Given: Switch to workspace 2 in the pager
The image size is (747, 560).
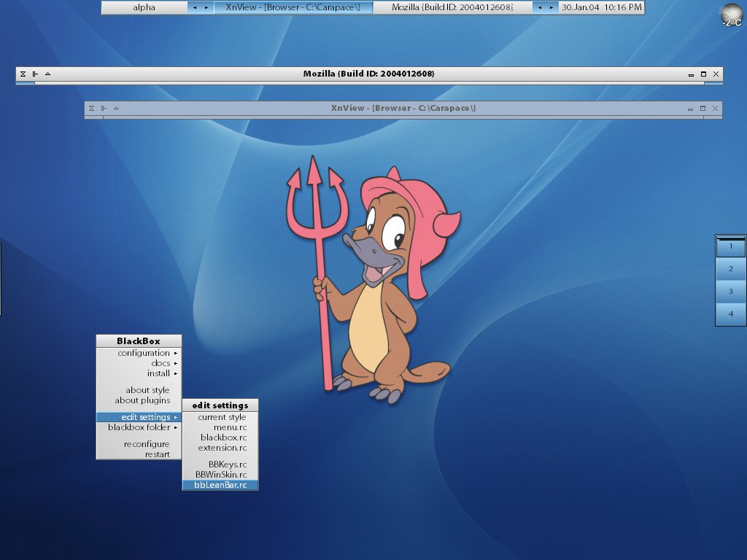Looking at the screenshot, I should 730,268.
